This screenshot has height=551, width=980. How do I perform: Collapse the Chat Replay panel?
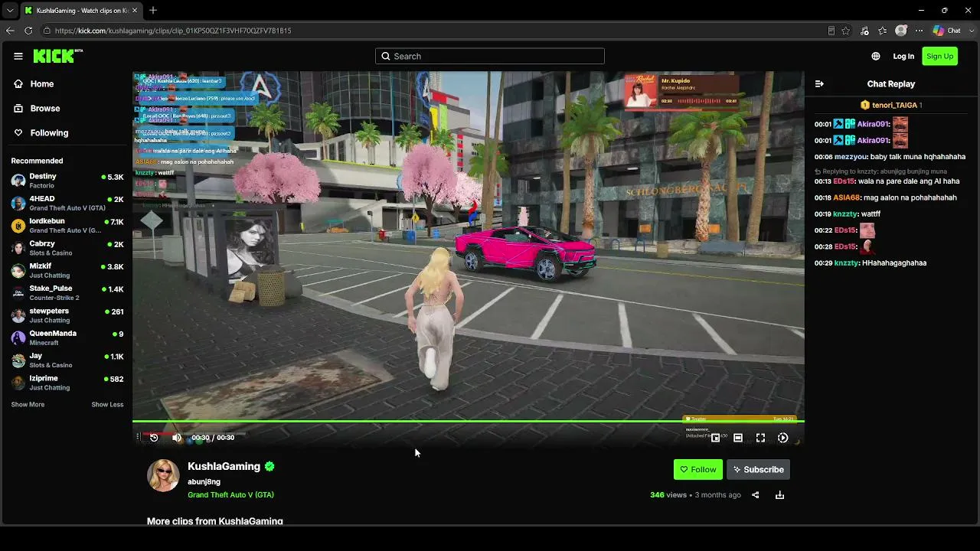click(819, 84)
